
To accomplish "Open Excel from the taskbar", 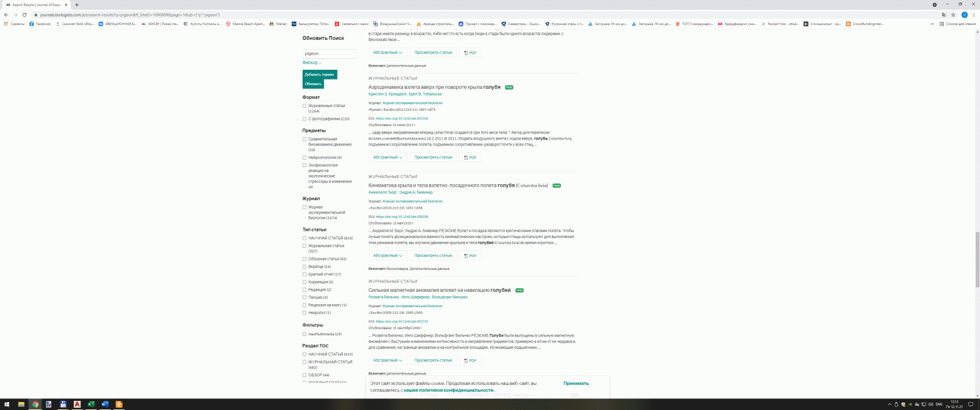I will tap(91, 404).
